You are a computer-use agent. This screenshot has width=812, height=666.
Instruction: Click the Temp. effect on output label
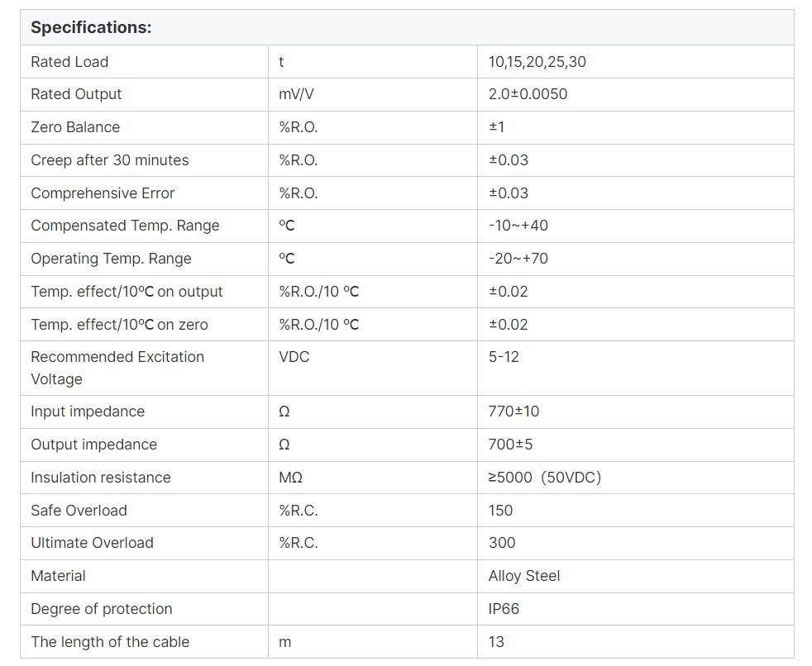pyautogui.click(x=127, y=292)
